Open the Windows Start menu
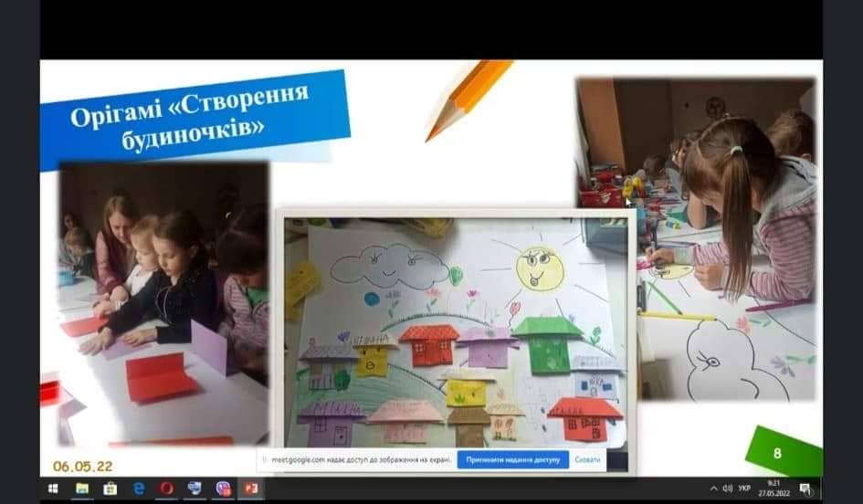 (x=53, y=488)
